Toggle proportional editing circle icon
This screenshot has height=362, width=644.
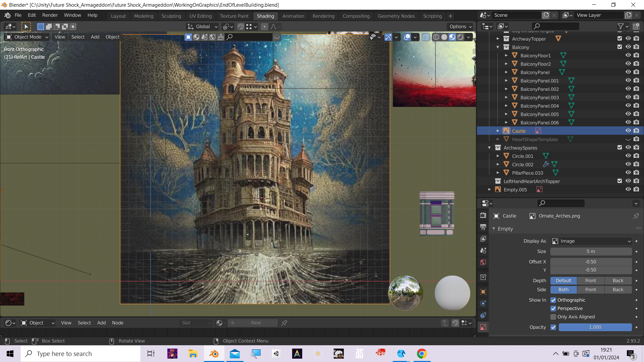tap(264, 26)
